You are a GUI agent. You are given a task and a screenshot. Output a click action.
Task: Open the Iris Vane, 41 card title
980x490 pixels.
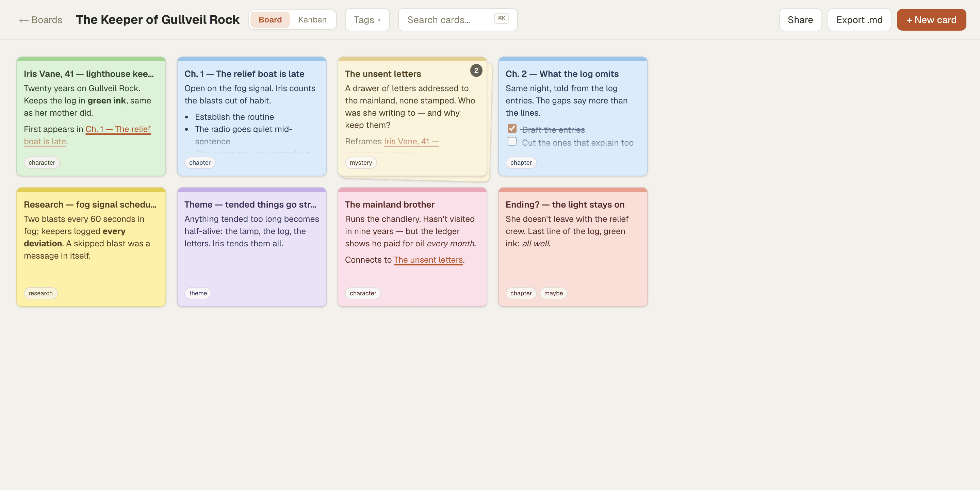(x=89, y=74)
